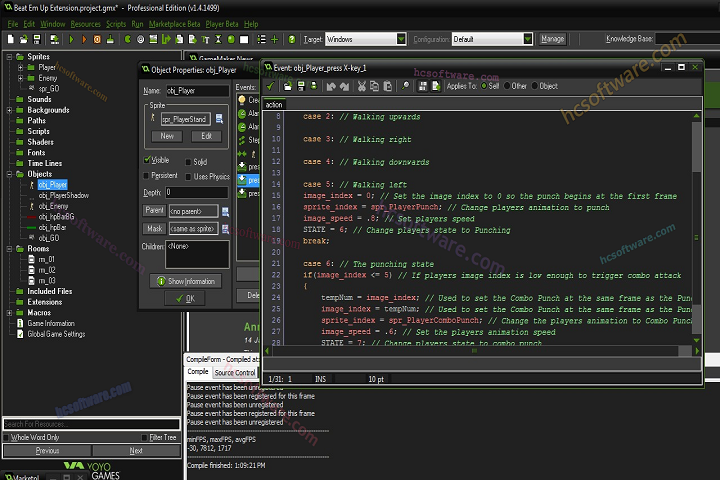720x480 pixels.
Task: Create a new project from toolbar
Action: [11, 40]
